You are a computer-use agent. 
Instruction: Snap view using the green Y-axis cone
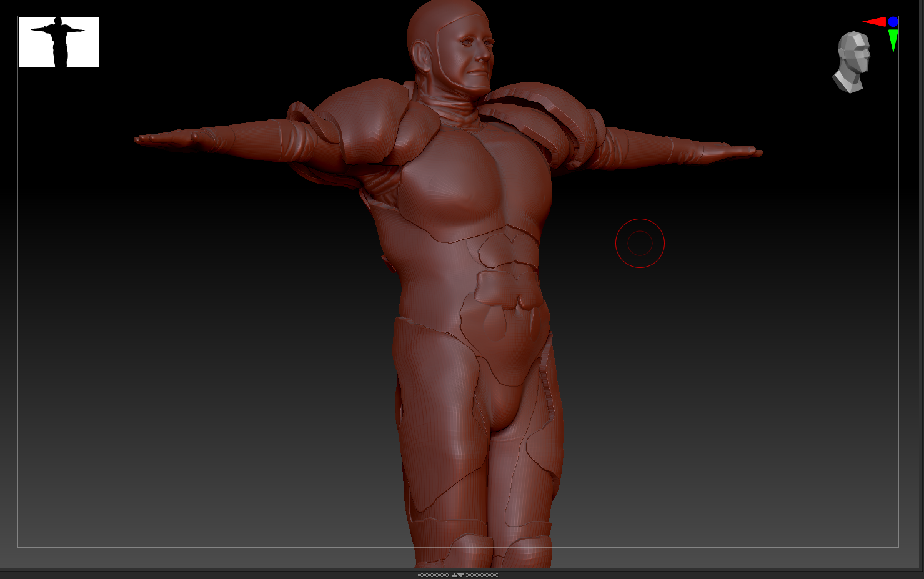pyautogui.click(x=893, y=41)
